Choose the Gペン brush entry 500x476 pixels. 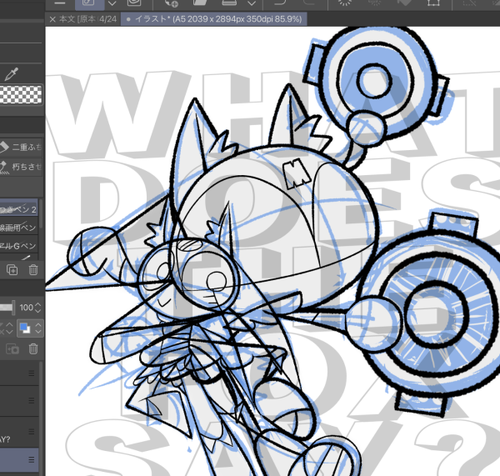pyautogui.click(x=18, y=246)
